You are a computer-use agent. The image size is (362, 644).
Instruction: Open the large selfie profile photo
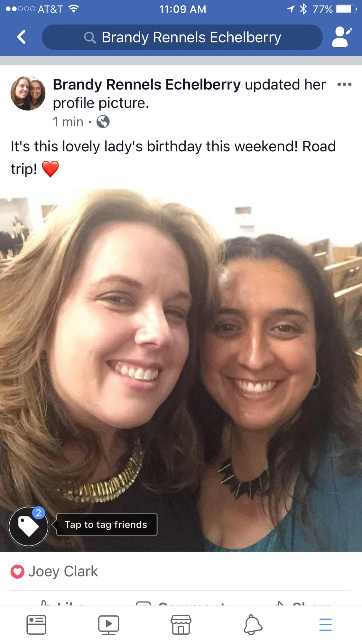click(x=181, y=370)
